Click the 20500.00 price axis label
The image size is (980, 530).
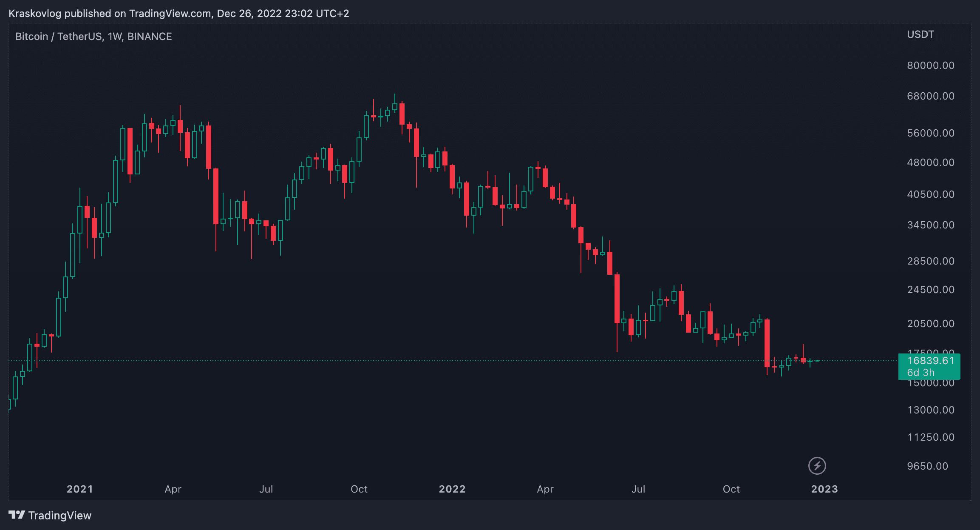point(931,324)
